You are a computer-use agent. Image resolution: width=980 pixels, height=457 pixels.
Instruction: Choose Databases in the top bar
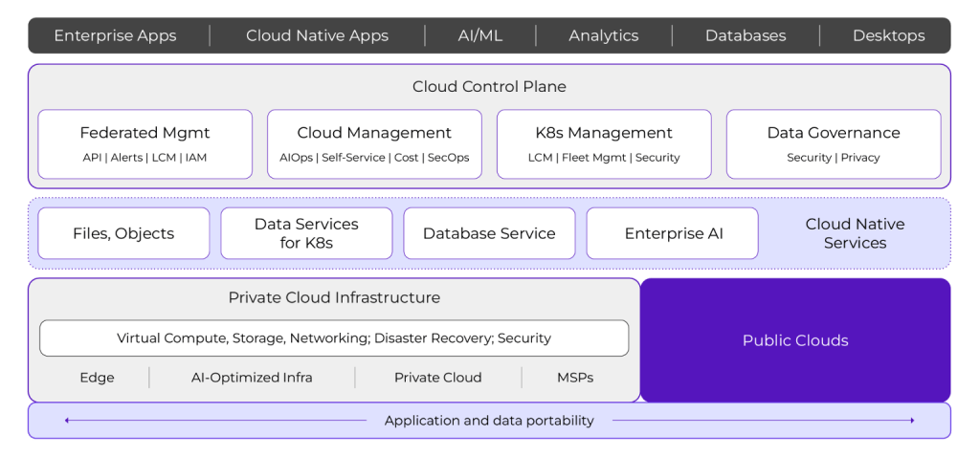click(745, 35)
